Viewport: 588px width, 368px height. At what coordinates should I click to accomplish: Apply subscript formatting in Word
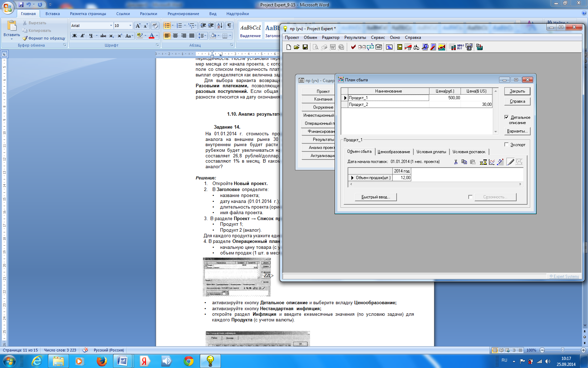coord(111,36)
